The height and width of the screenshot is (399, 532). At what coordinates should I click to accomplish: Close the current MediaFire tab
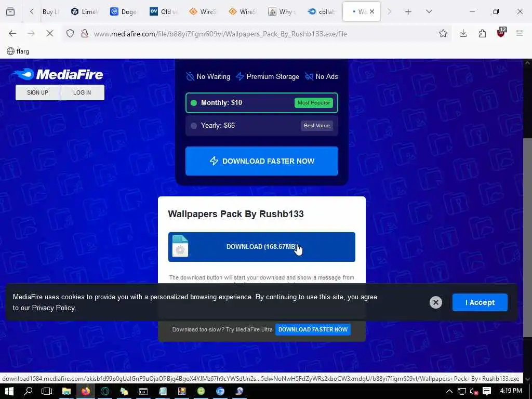372,11
